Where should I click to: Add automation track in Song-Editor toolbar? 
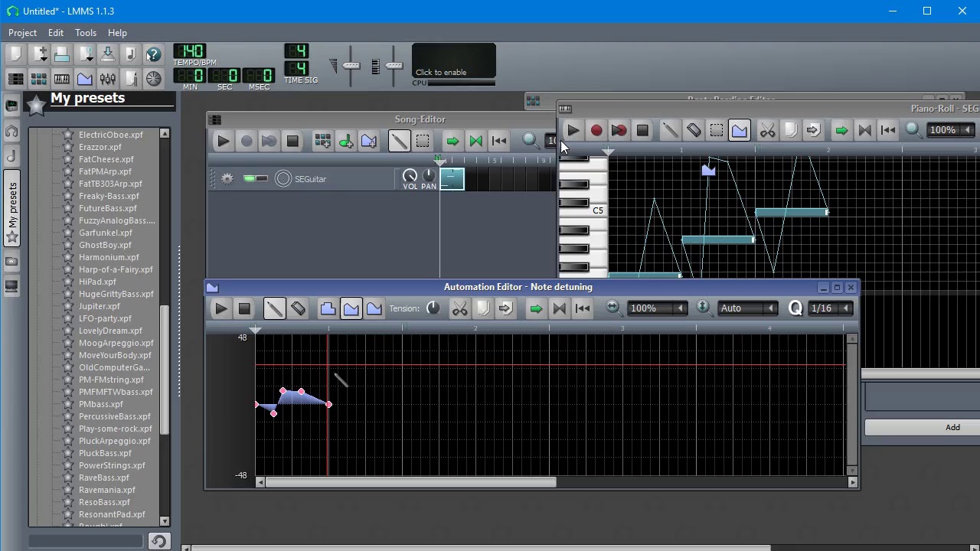pos(368,141)
